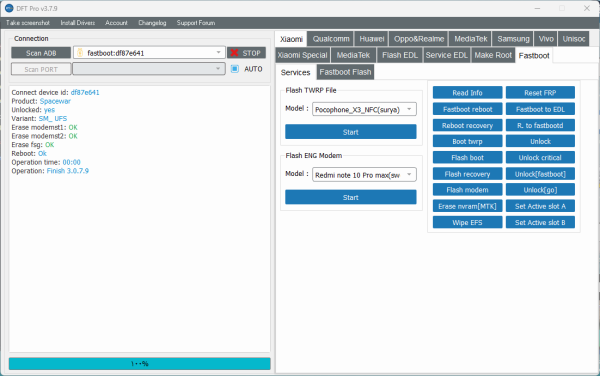Screen dimensions: 600x376
Task: Click the SM_ UFS variant value
Action: 53,119
